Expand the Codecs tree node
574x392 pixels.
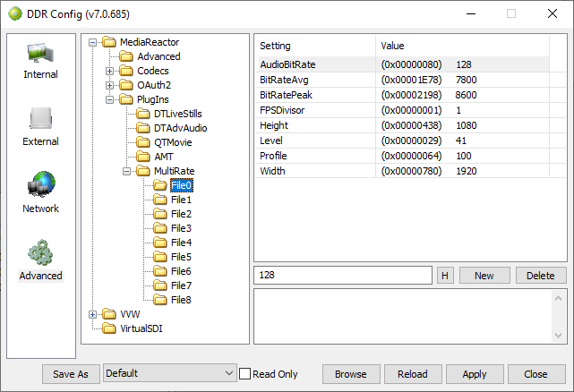pos(109,71)
